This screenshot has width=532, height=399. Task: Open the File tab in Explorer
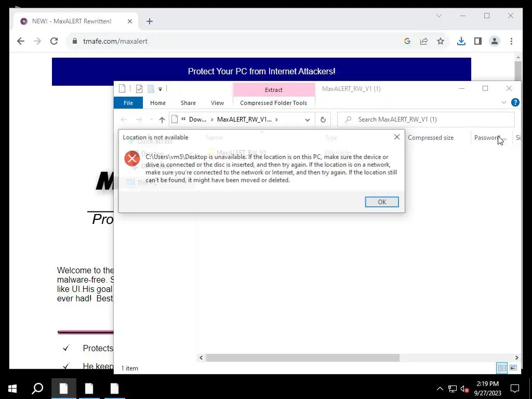click(128, 103)
